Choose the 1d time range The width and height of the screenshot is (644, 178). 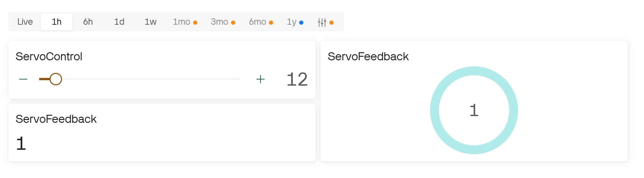pyautogui.click(x=119, y=22)
